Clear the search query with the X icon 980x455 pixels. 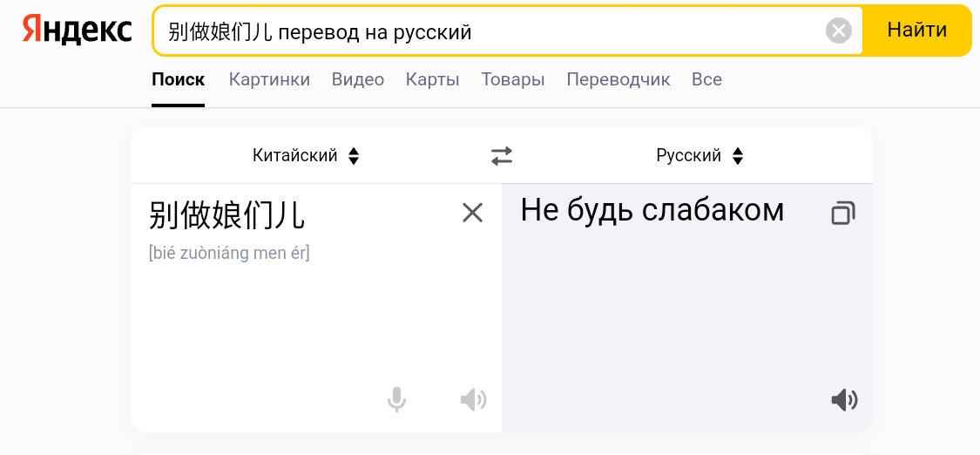838,31
